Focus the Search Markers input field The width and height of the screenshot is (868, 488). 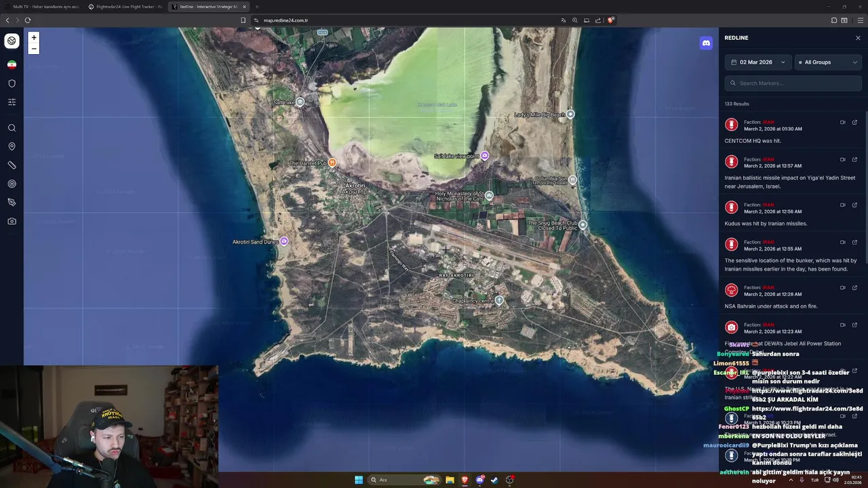[793, 83]
